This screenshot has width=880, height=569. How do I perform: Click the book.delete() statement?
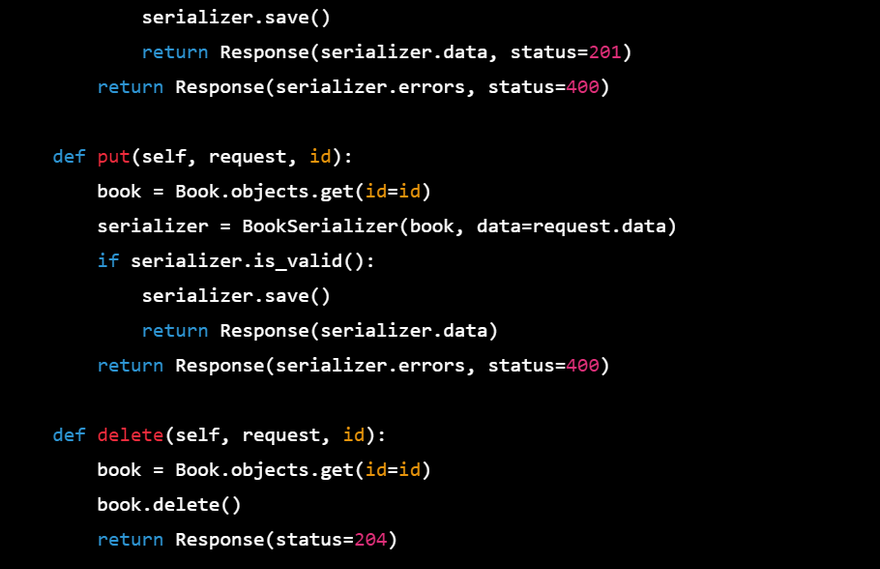coord(169,505)
